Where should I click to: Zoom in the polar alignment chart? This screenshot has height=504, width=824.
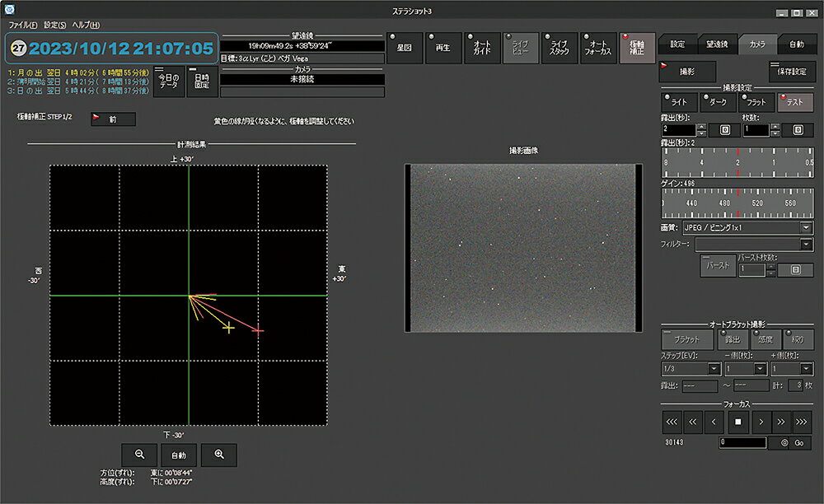coord(218,455)
